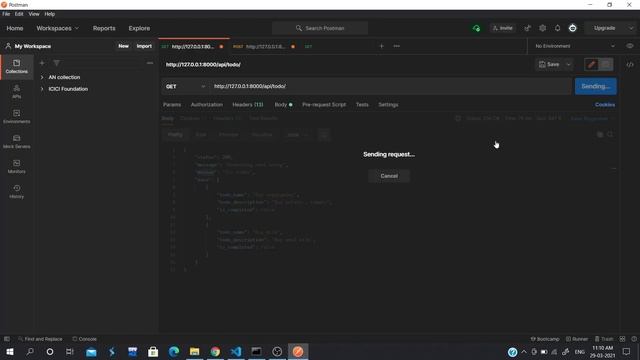Image resolution: width=640 pixels, height=360 pixels.
Task: Click the capture requests satellite icon
Action: [527, 28]
